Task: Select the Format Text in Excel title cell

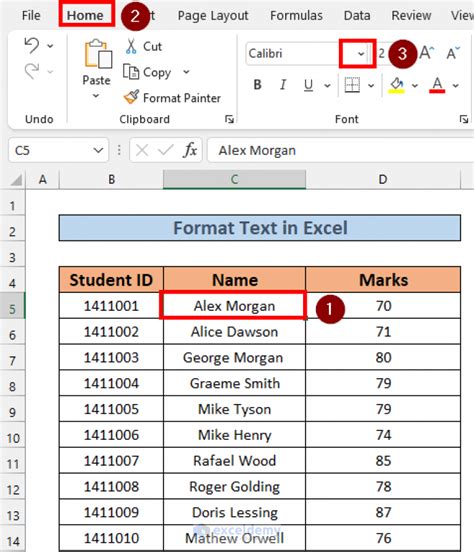Action: pos(260,228)
